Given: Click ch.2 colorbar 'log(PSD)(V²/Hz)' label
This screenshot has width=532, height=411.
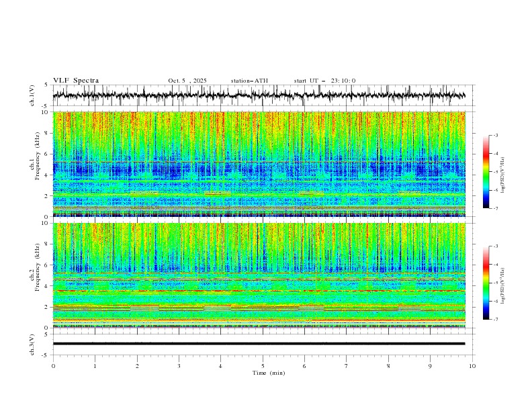Looking at the screenshot, I should tap(503, 286).
